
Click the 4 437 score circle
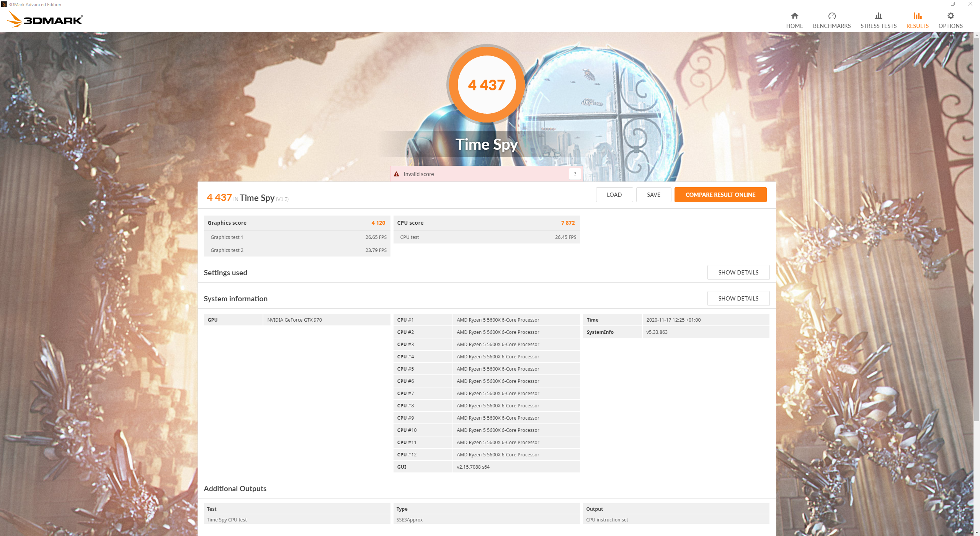pyautogui.click(x=486, y=85)
